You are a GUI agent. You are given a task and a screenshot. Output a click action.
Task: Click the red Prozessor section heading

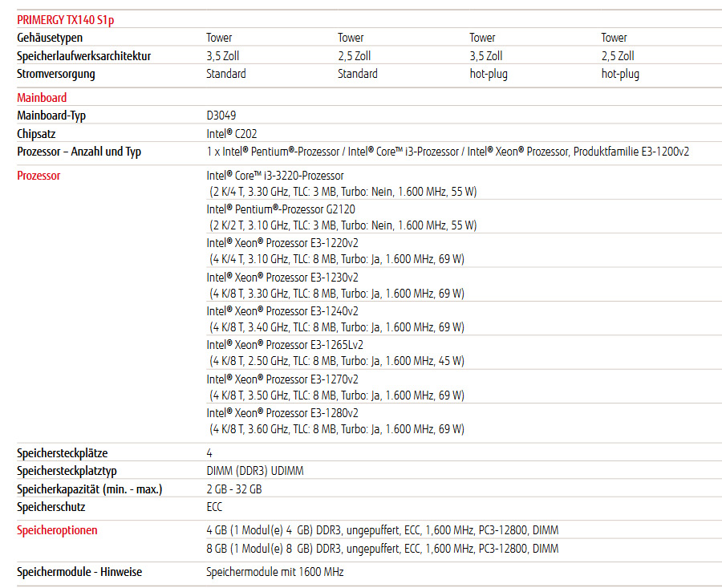pos(39,176)
